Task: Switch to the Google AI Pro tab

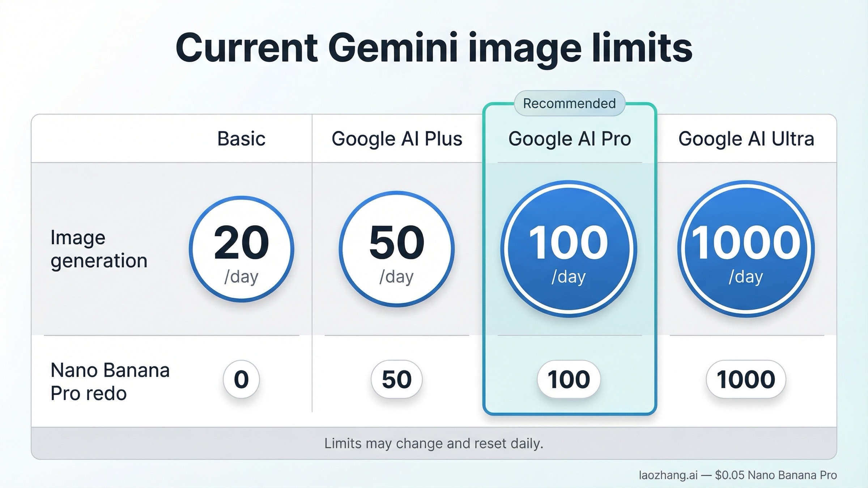Action: point(570,138)
